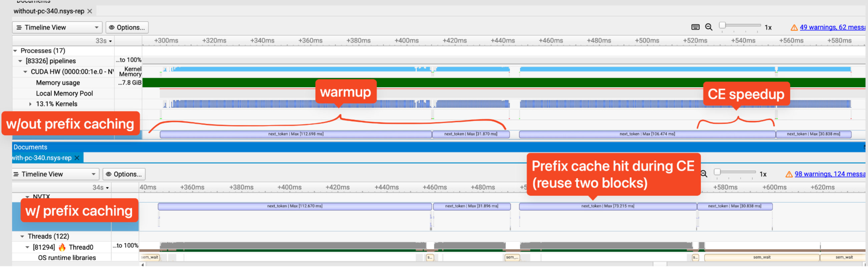Open lower Options... button
868x268 pixels.
point(124,174)
